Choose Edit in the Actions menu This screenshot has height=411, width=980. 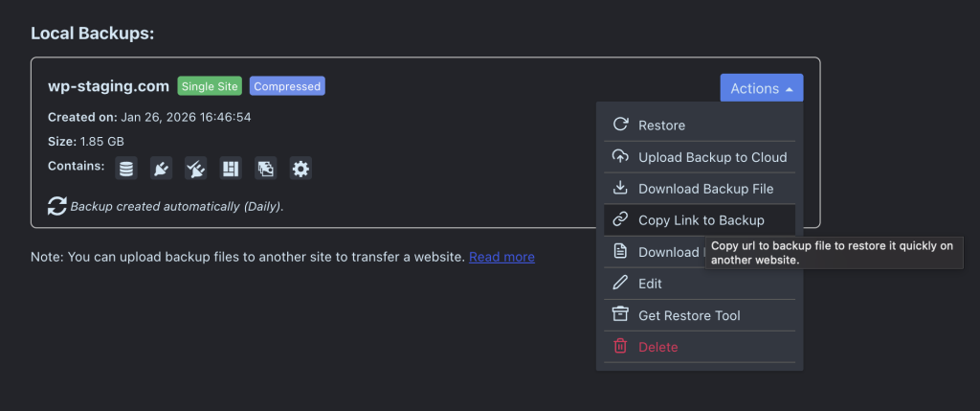tap(650, 284)
